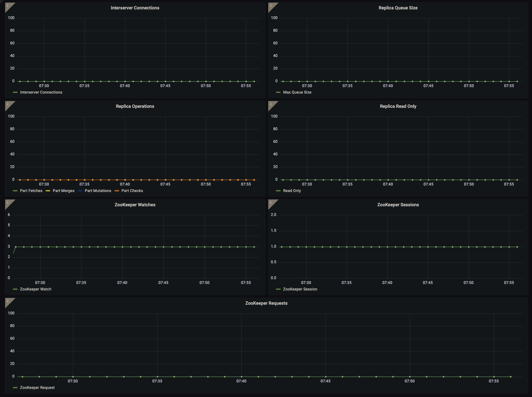Open the Interserver Connections panel menu
The width and height of the screenshot is (532, 397).
coord(135,7)
